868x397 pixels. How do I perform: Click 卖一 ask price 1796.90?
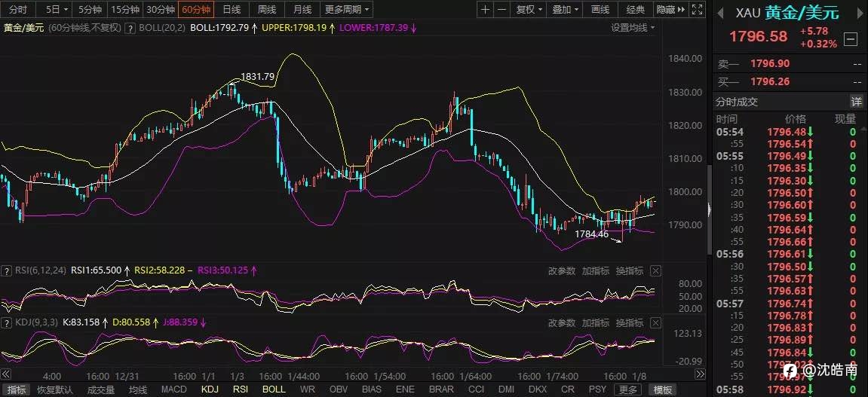769,64
